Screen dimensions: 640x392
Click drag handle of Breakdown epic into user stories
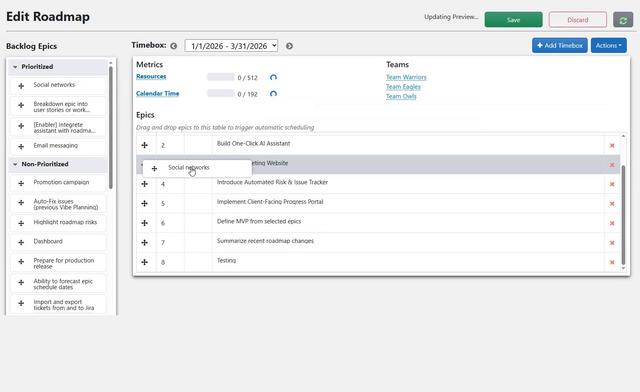coord(21,105)
